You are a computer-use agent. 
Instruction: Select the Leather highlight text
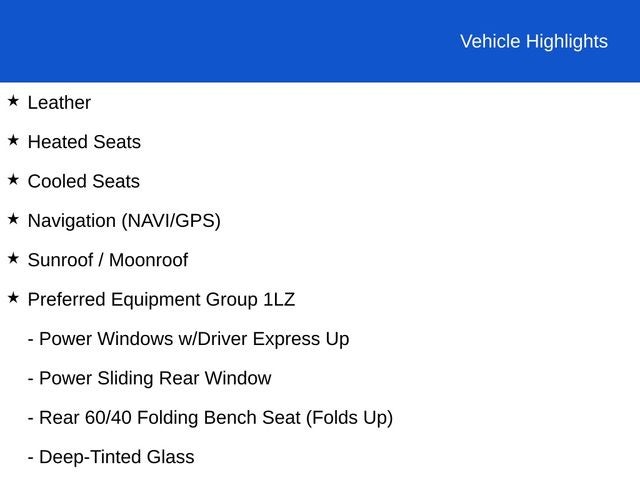coord(59,103)
